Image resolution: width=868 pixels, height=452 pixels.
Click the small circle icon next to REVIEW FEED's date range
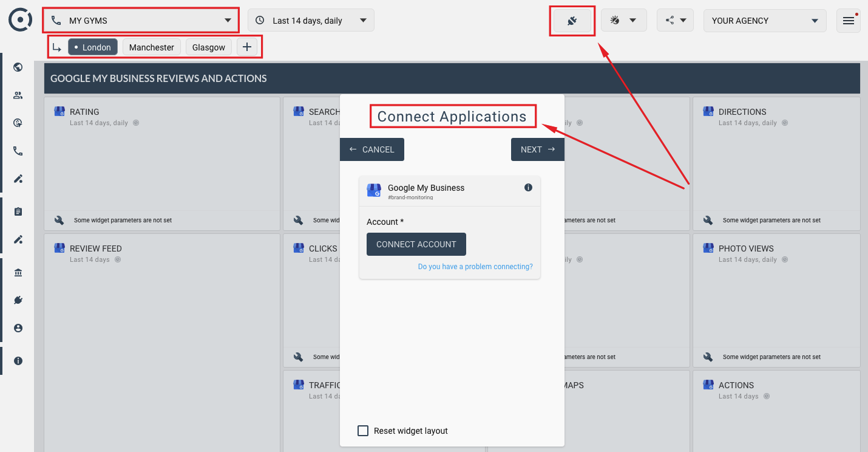tap(118, 259)
